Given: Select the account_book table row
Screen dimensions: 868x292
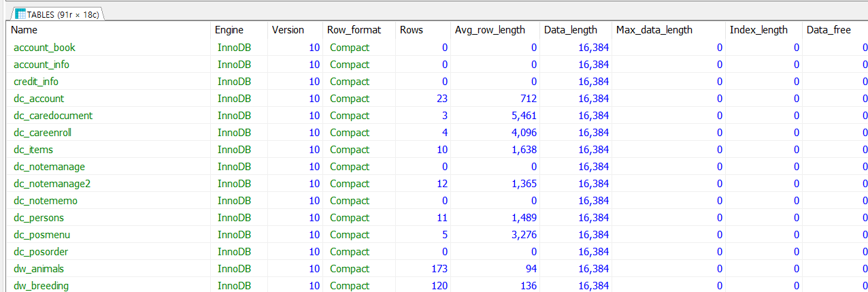Looking at the screenshot, I should point(438,48).
